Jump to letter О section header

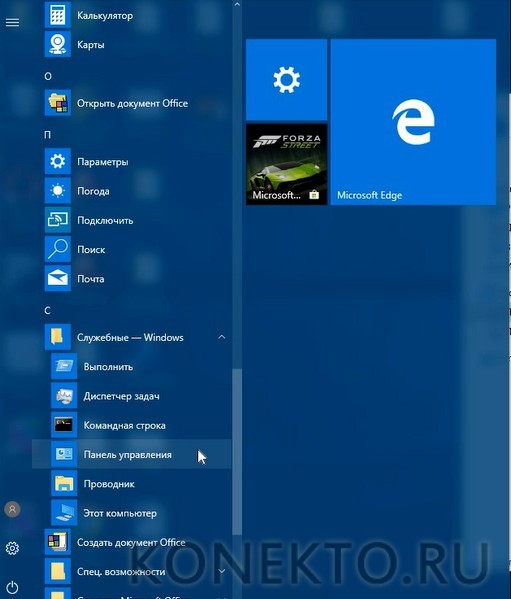click(48, 76)
